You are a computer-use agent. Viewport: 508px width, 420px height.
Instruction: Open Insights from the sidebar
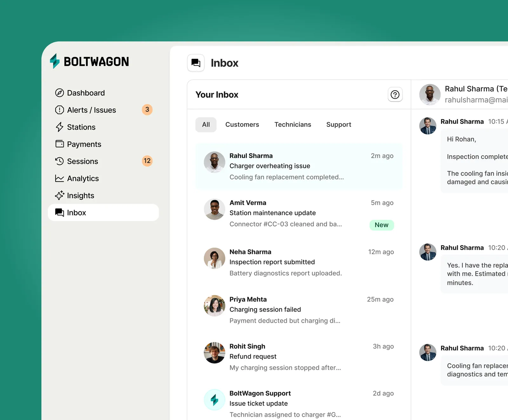point(103,196)
